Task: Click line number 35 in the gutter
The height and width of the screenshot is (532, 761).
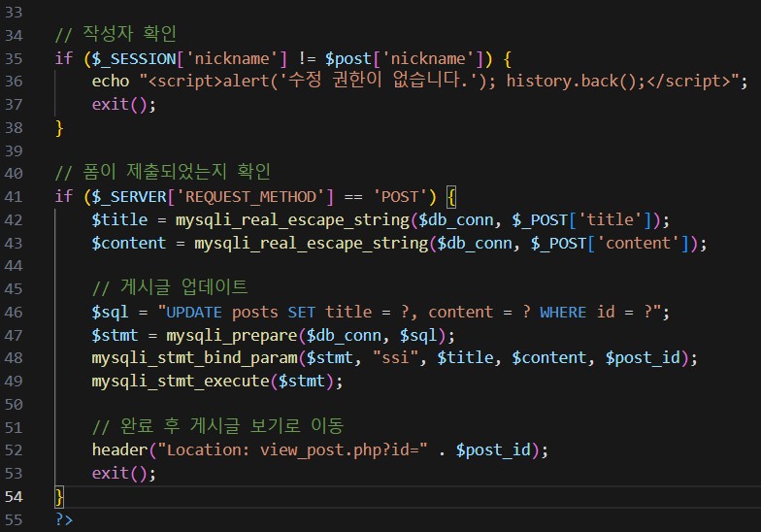Action: click(x=14, y=58)
